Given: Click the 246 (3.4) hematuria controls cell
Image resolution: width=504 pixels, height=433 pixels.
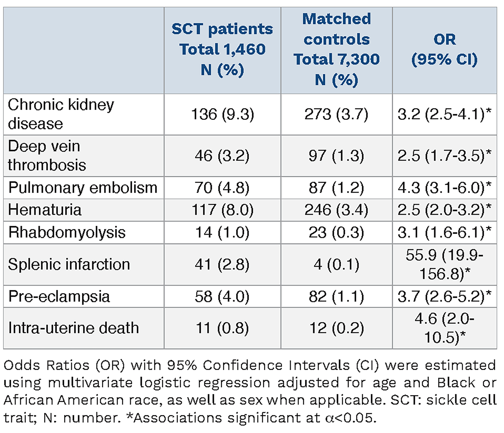Looking at the screenshot, I should (336, 210).
